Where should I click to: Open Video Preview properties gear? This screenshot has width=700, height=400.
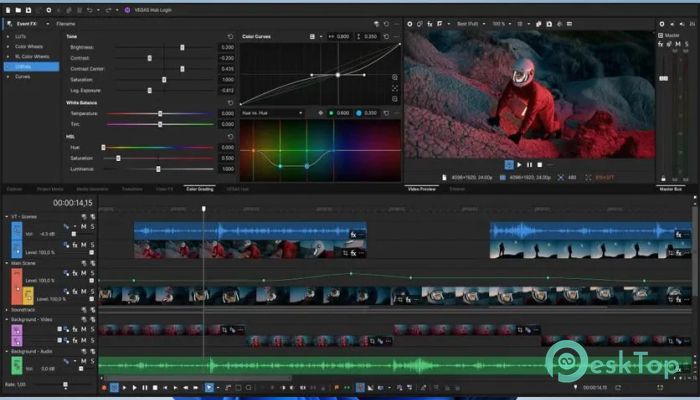click(x=409, y=24)
